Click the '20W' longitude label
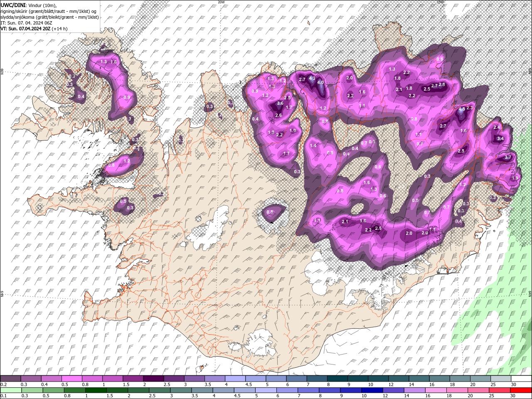Image resolution: width=532 pixels, height=399 pixels. pos(221,2)
